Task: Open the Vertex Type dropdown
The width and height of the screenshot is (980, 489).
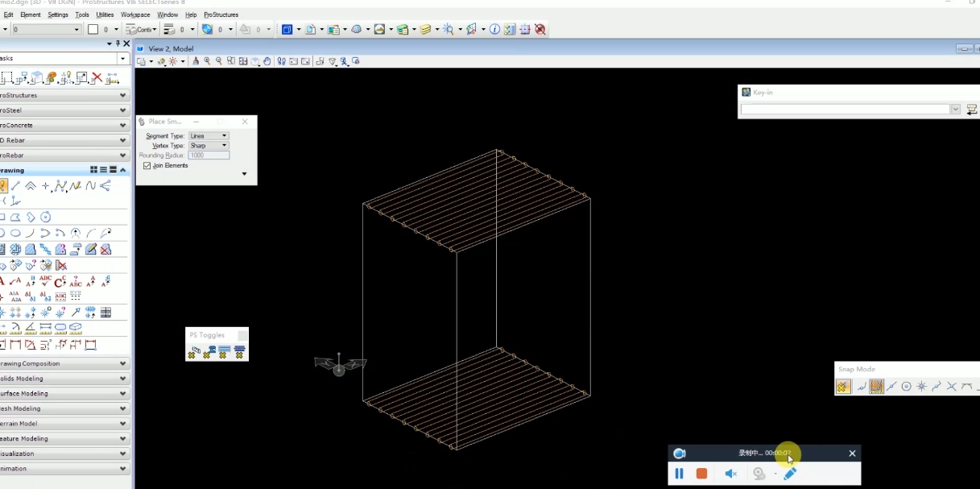Action: [x=209, y=146]
